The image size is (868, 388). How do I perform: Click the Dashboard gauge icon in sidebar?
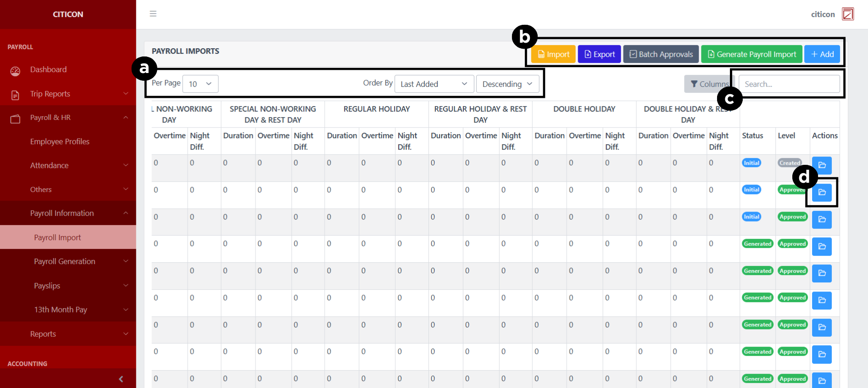[x=15, y=71]
